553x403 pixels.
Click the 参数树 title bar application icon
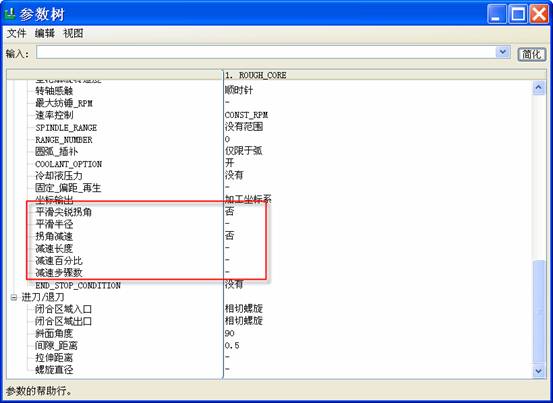(10, 13)
